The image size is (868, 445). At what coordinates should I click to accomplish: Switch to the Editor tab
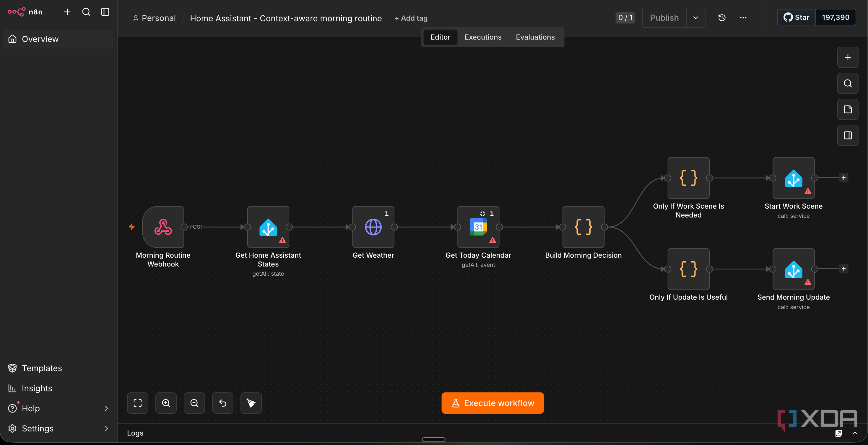pyautogui.click(x=440, y=37)
